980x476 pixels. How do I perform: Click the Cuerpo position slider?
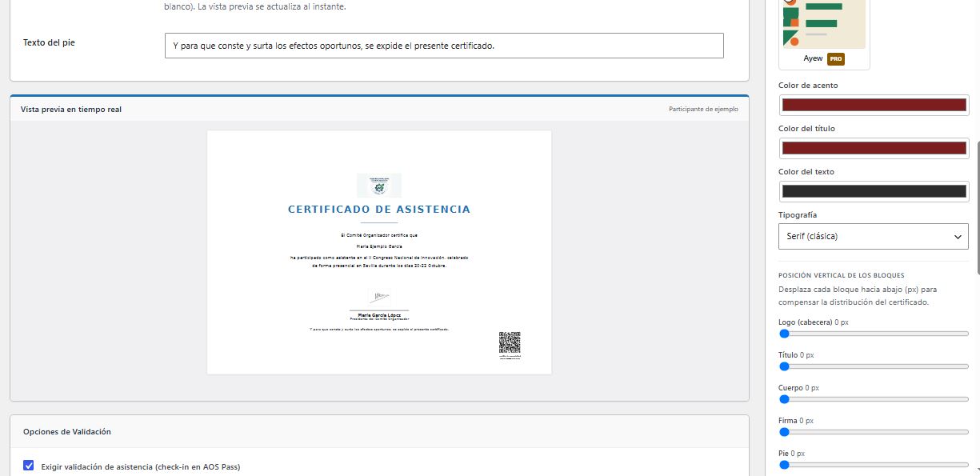(874, 399)
